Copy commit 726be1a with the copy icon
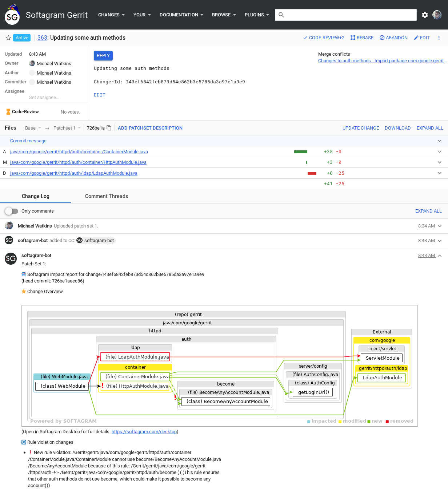Screen dimensions: 448x490 pyautogui.click(x=109, y=128)
